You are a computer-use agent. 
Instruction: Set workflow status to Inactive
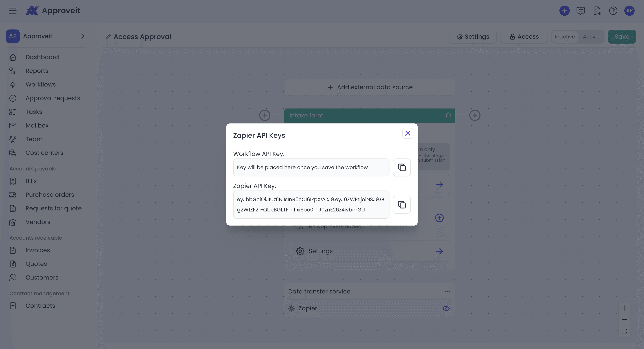(x=565, y=37)
